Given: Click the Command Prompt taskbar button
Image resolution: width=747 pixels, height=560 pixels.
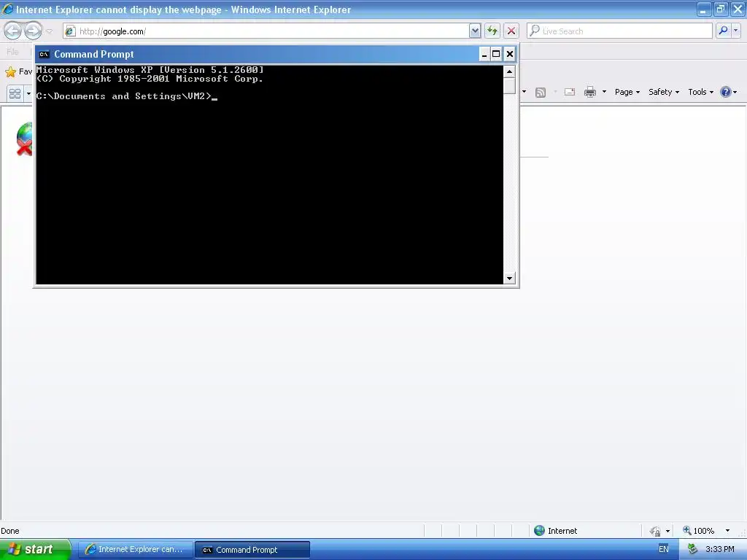Looking at the screenshot, I should point(252,550).
